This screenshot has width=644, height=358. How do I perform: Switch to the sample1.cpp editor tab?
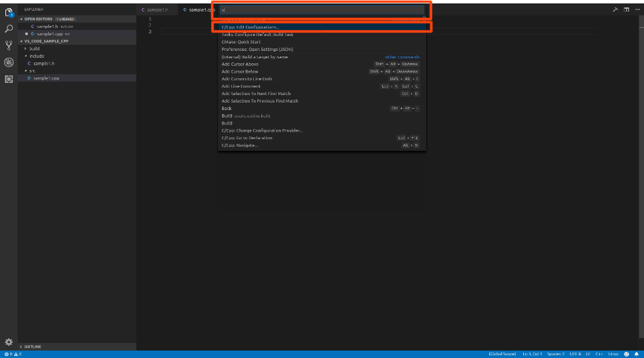coord(199,10)
